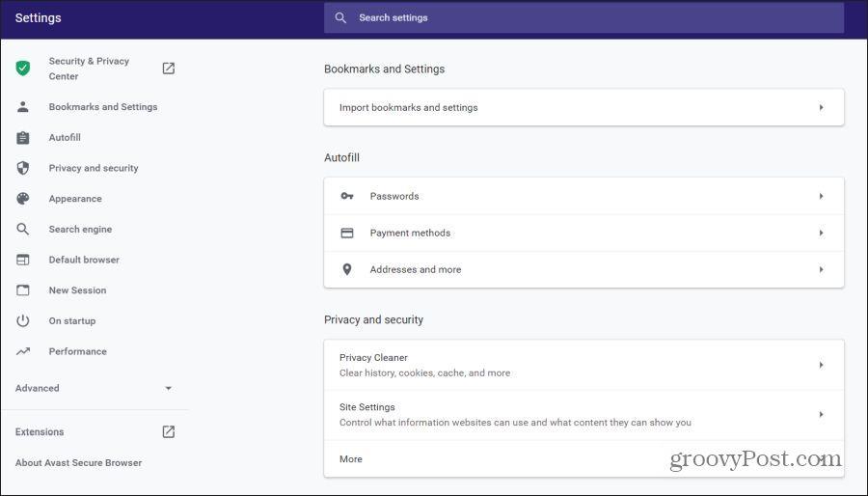The height and width of the screenshot is (496, 868).
Task: Click the arrow at right of Passwords row
Action: (821, 196)
